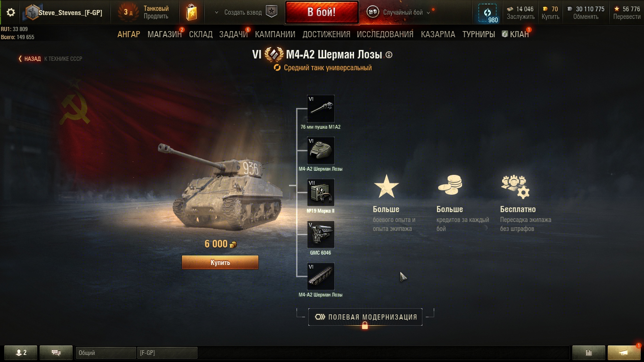Screen dimensions: 644x362
Task: Open the golden shop bag icon
Action: tap(191, 13)
